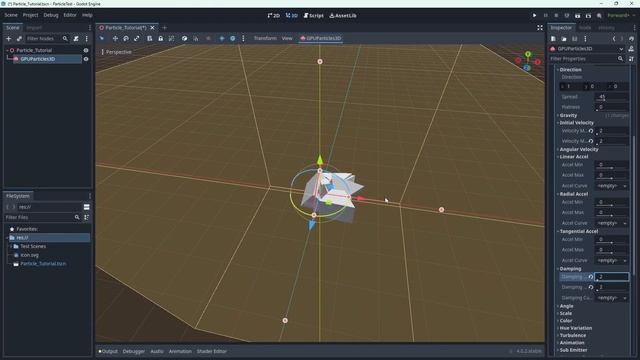Open the Shader Editor bottom panel
640x360 pixels.
pos(211,351)
